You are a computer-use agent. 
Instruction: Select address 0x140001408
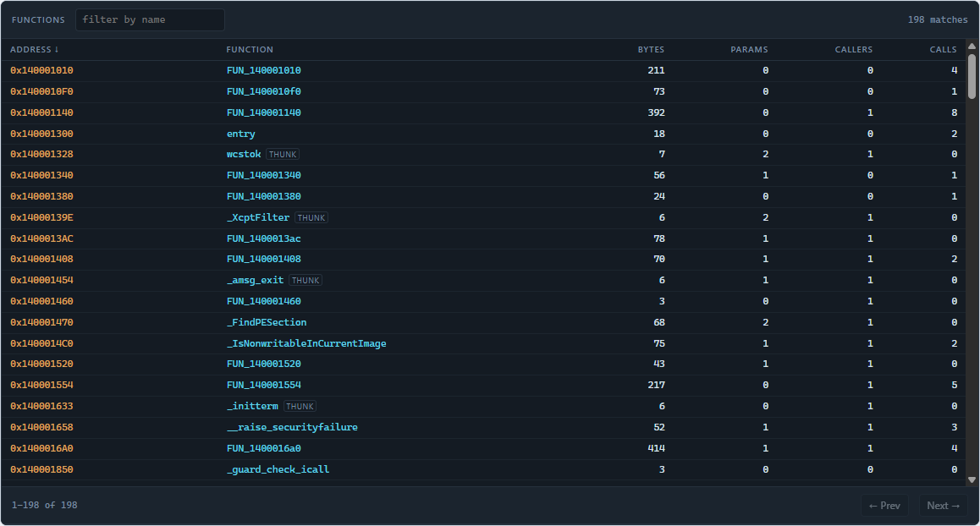41,260
